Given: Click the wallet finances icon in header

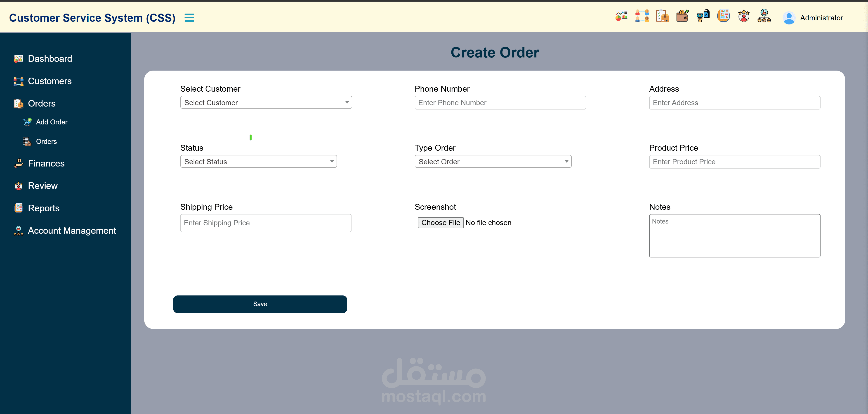Looking at the screenshot, I should [x=682, y=16].
